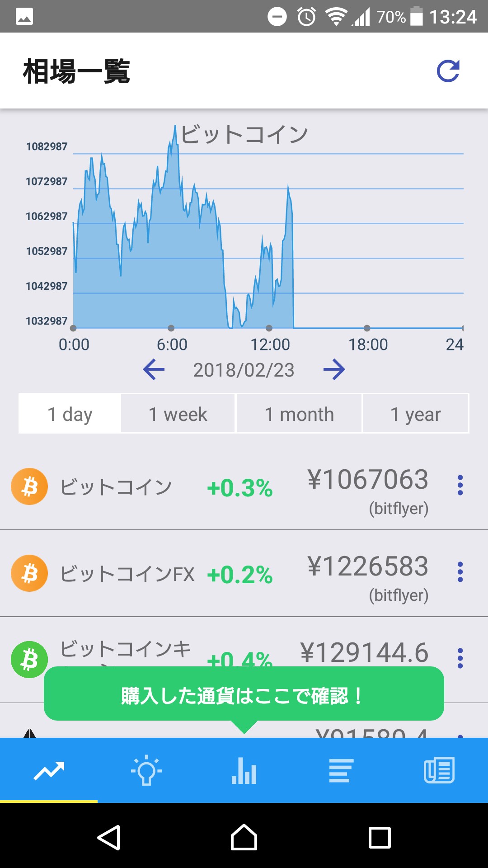The height and width of the screenshot is (868, 488).
Task: Select the 1 day range tab
Action: point(70,414)
